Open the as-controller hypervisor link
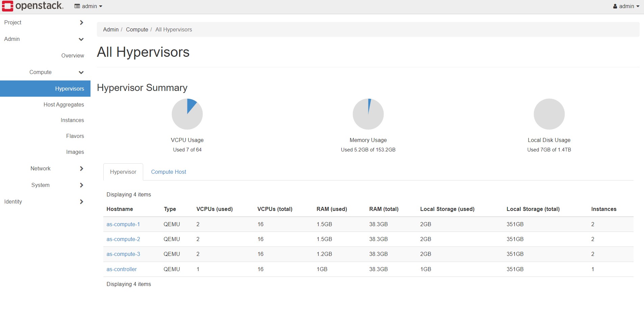644x310 pixels. (x=122, y=269)
